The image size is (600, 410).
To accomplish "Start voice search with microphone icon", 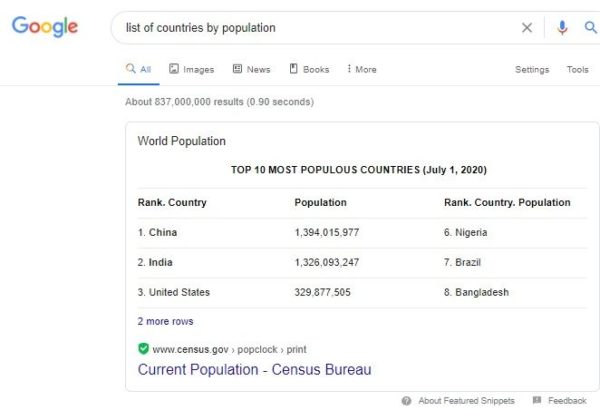I will tap(562, 28).
